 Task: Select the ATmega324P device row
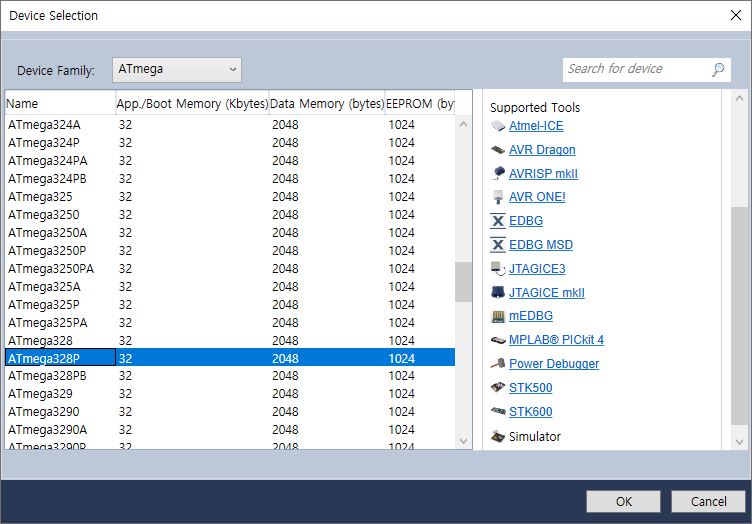click(x=230, y=143)
